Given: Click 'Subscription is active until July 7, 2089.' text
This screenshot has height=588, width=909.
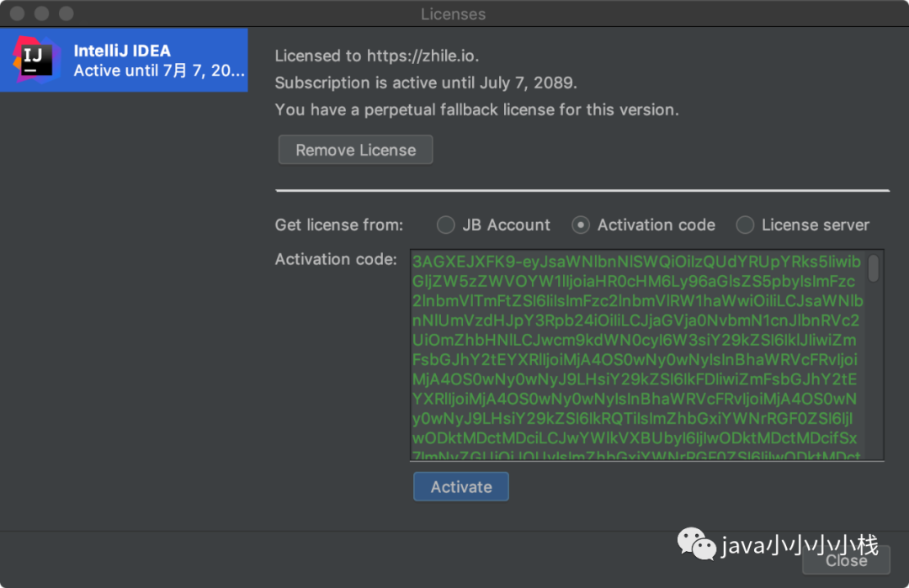Looking at the screenshot, I should [426, 82].
